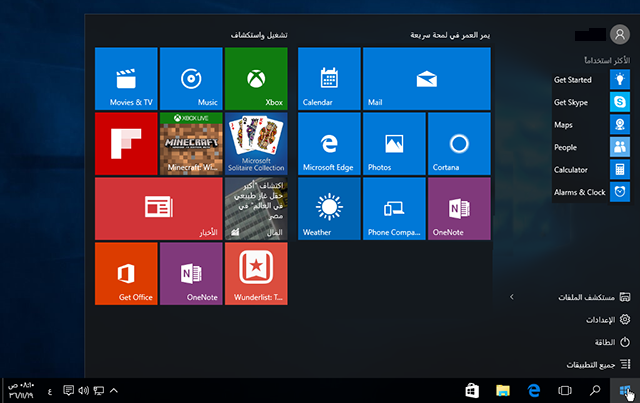
Task: Open File Explorer entry in Start menu
Action: tap(594, 297)
